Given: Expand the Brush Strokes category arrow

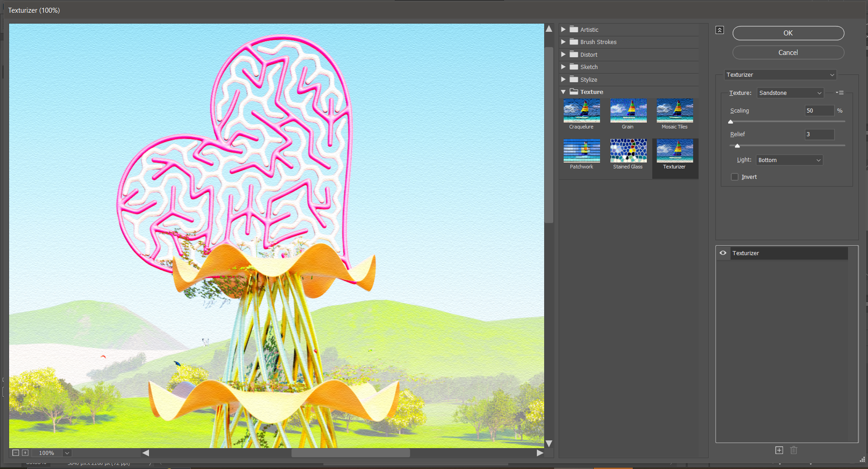Looking at the screenshot, I should 563,41.
